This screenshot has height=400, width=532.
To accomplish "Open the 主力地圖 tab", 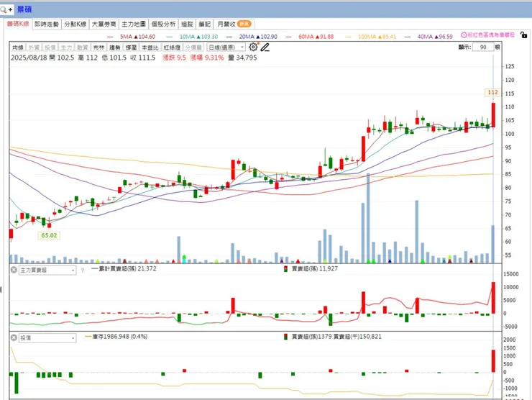I will (x=134, y=24).
